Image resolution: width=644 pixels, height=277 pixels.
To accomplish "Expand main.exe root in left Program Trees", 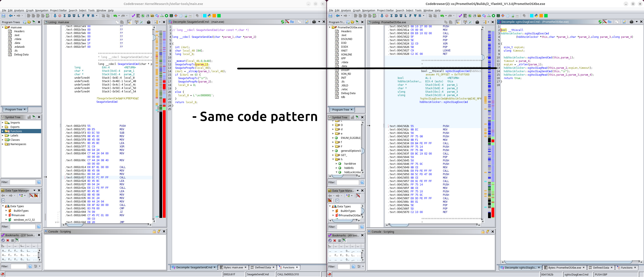I will click(3, 27).
